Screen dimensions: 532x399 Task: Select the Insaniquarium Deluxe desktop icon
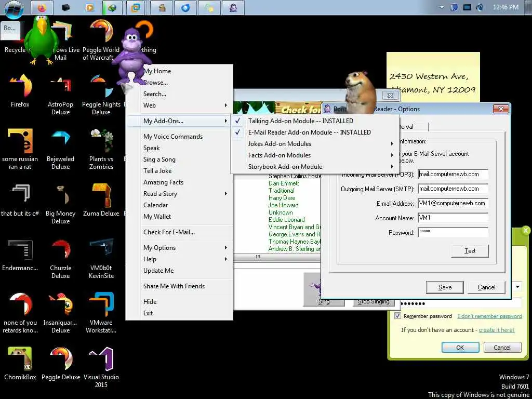tap(60, 313)
